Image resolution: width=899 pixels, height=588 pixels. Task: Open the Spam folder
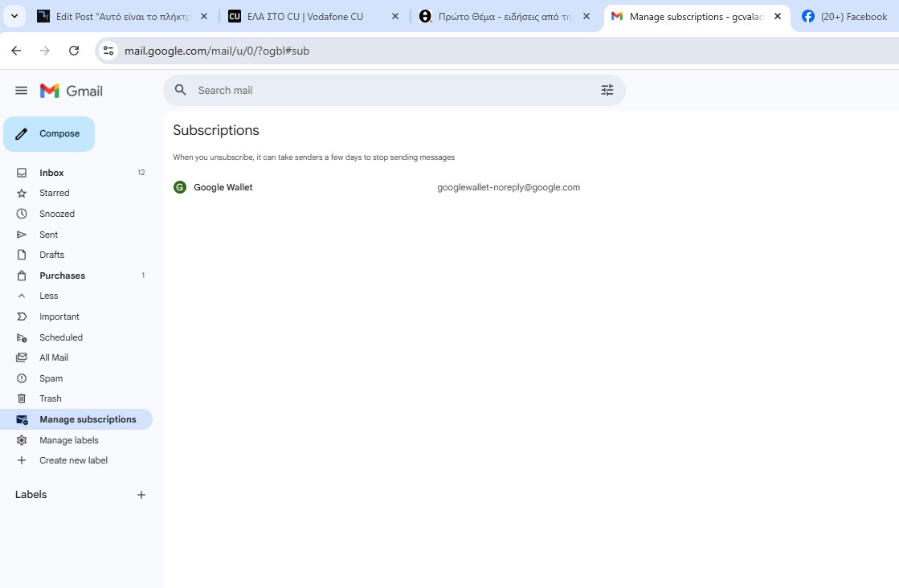51,378
